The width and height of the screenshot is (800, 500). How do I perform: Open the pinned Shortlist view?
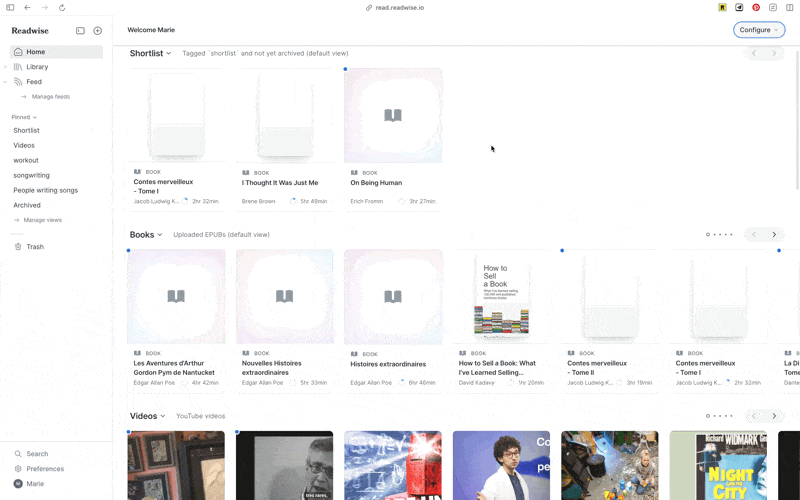click(27, 131)
